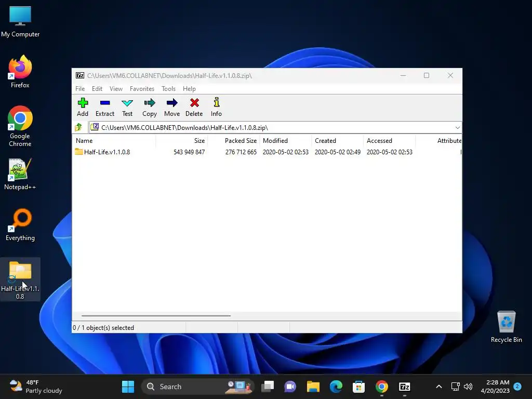532x399 pixels.
Task: Select the Firefox desktop shortcut
Action: pos(20,72)
